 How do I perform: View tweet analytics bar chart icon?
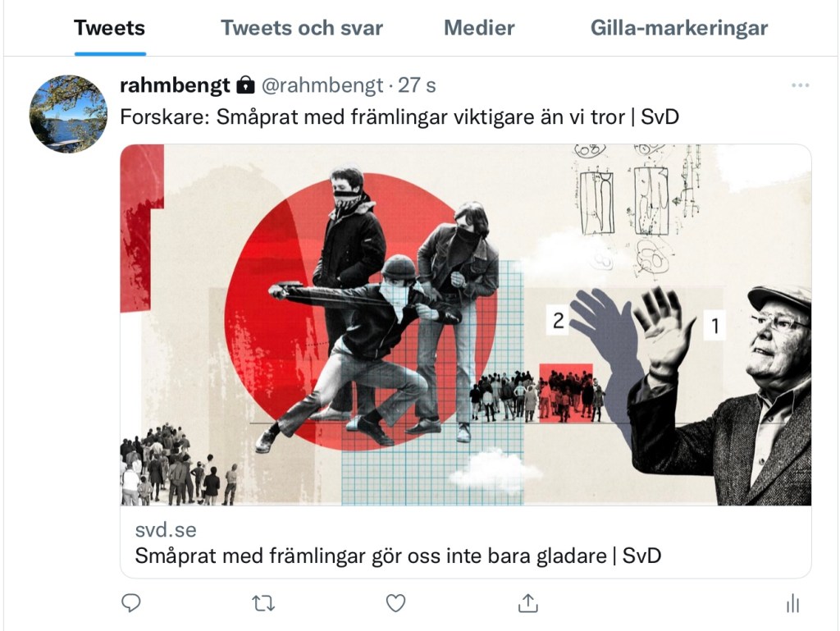pyautogui.click(x=793, y=604)
